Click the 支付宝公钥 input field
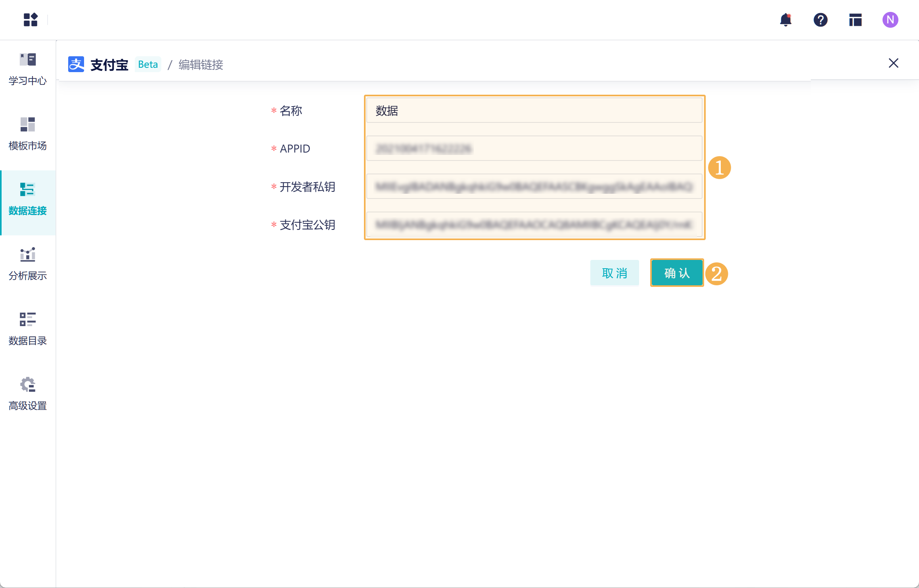919x588 pixels. click(534, 225)
